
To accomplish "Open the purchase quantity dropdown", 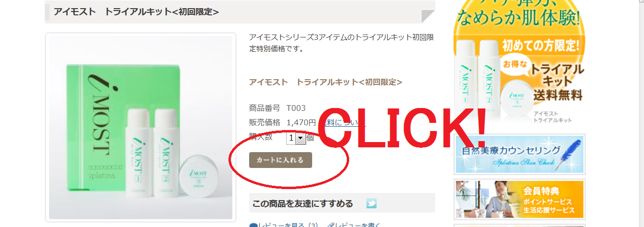I will pos(296,138).
